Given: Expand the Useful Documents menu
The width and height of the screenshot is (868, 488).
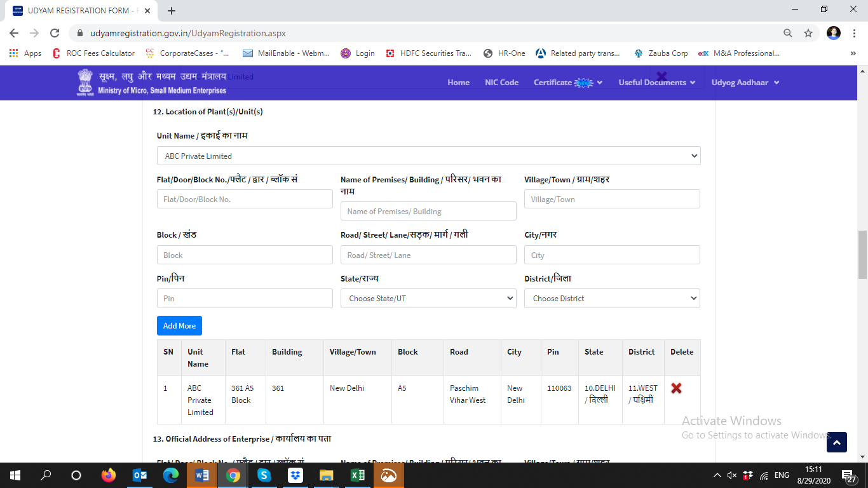Looking at the screenshot, I should tap(656, 83).
